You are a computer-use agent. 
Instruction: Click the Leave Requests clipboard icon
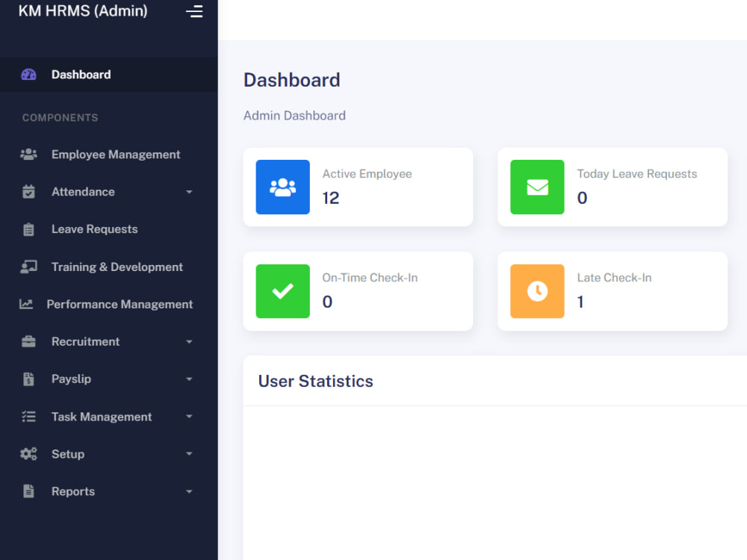coord(28,229)
